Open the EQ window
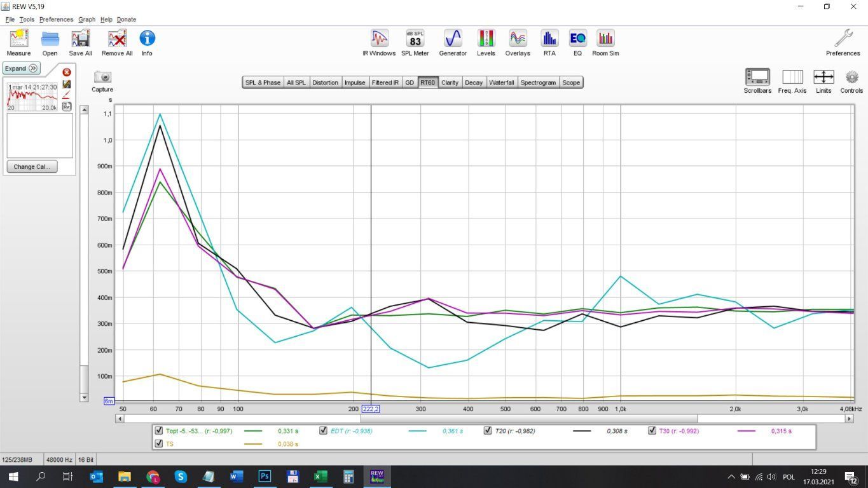This screenshot has width=868, height=488. click(577, 43)
